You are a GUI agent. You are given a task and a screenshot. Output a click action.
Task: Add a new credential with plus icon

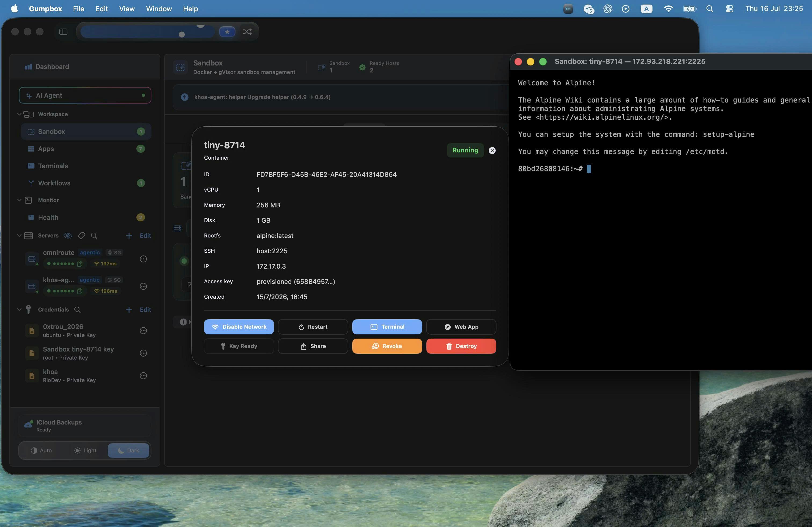129,310
